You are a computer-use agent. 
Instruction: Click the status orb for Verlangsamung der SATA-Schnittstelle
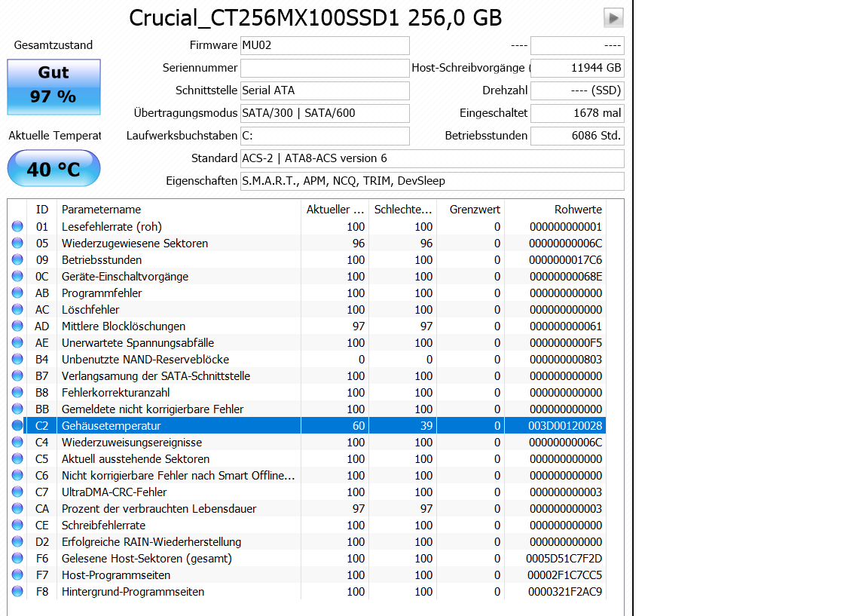[x=18, y=376]
